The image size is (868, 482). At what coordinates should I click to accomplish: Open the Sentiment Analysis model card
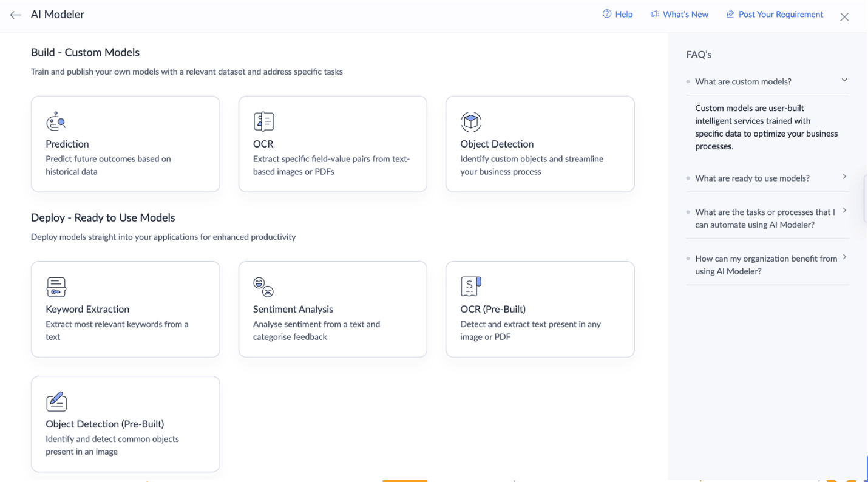click(333, 309)
